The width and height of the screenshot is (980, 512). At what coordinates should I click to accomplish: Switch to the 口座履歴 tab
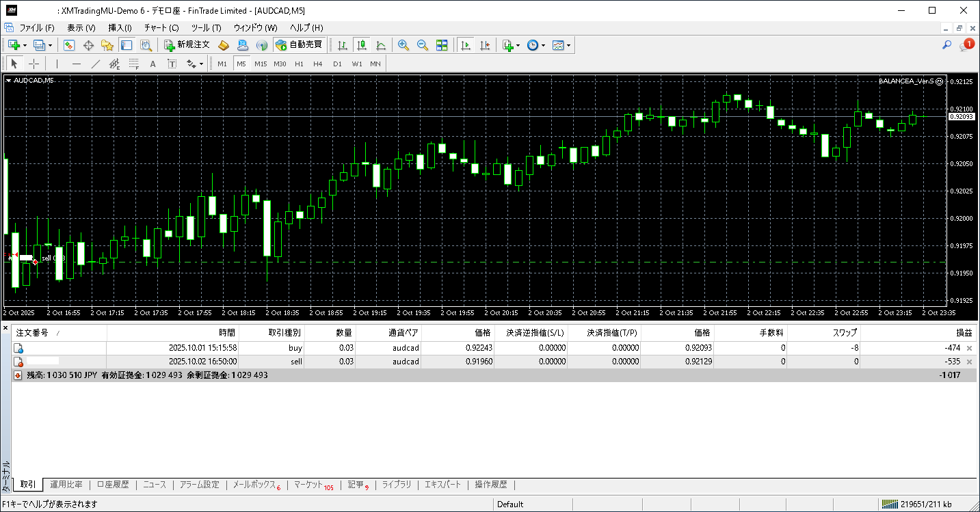[x=113, y=485]
